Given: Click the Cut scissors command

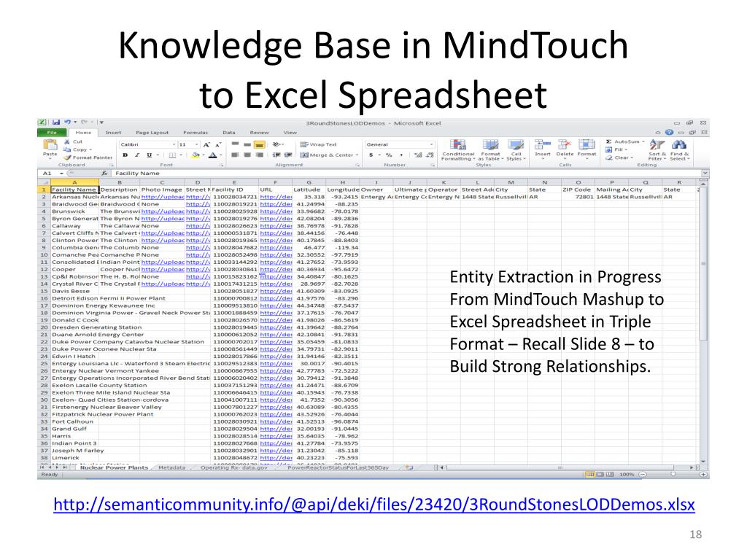Looking at the screenshot, I should click(x=74, y=141).
